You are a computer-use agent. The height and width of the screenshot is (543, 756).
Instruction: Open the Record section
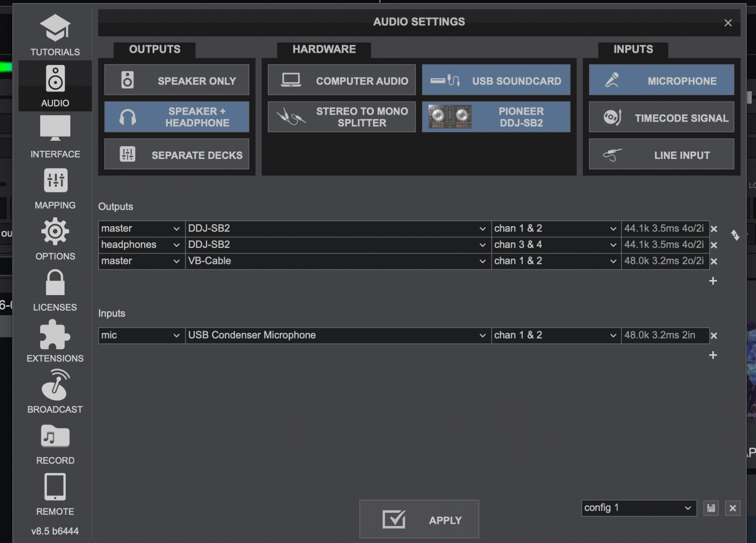[x=55, y=444]
